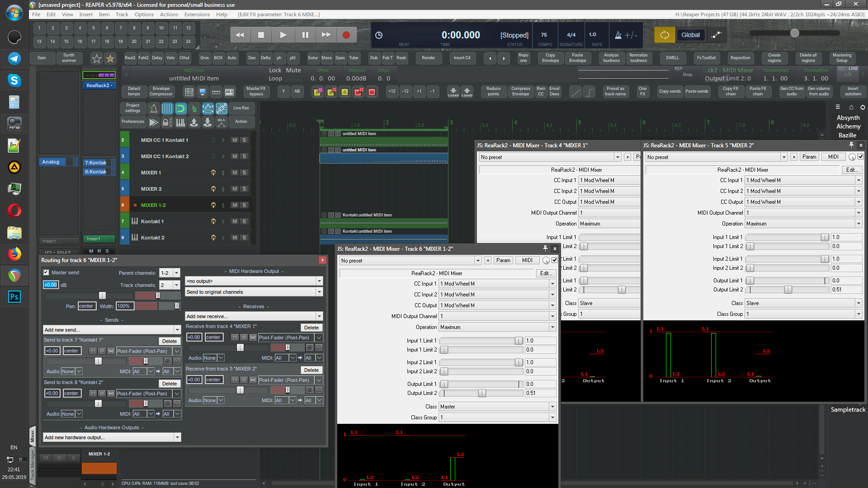Mute the Kontakt 2 track

click(x=234, y=238)
